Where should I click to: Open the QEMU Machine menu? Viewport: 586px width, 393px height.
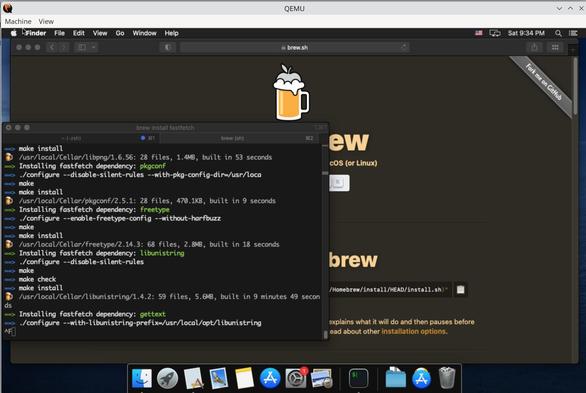[18, 21]
